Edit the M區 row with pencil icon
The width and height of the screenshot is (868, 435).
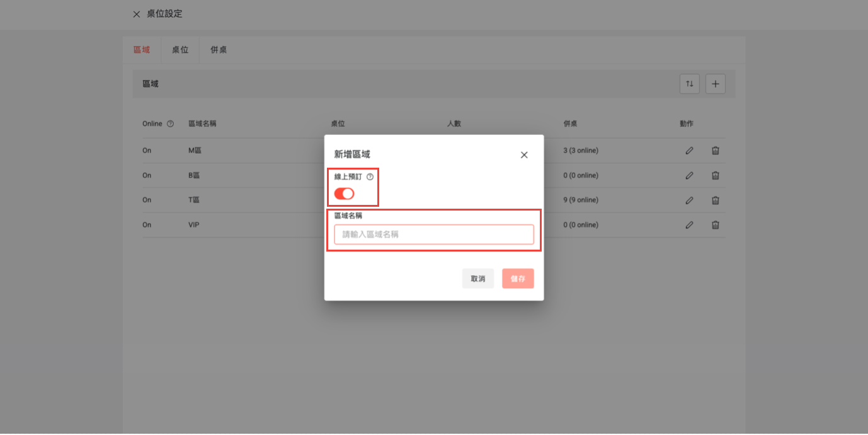(690, 151)
